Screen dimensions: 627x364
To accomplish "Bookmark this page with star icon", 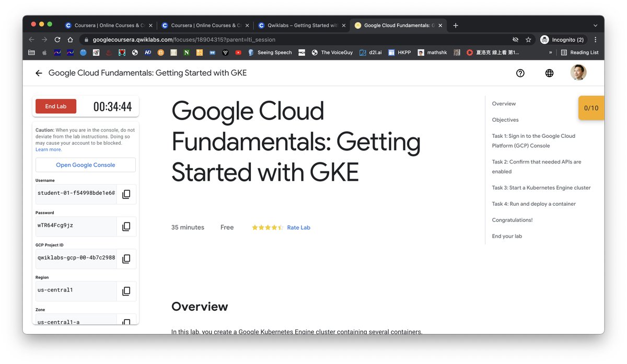I will (x=528, y=40).
